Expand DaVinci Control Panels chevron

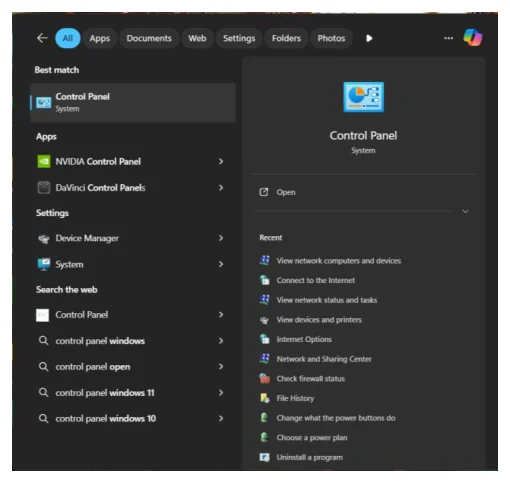pos(221,188)
